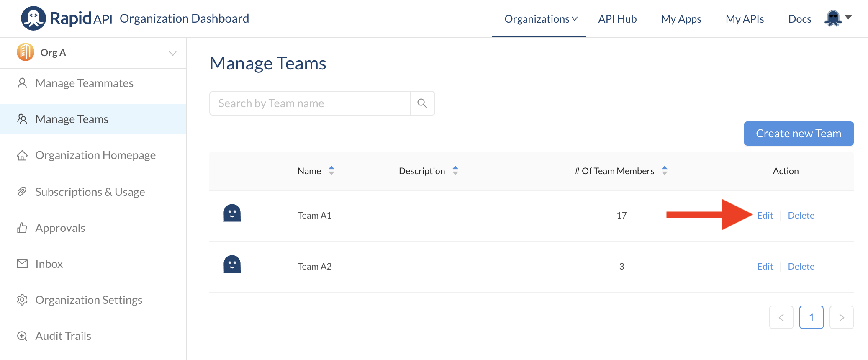Open the user avatar profile menu
Image resolution: width=868 pixels, height=360 pixels.
coord(833,18)
